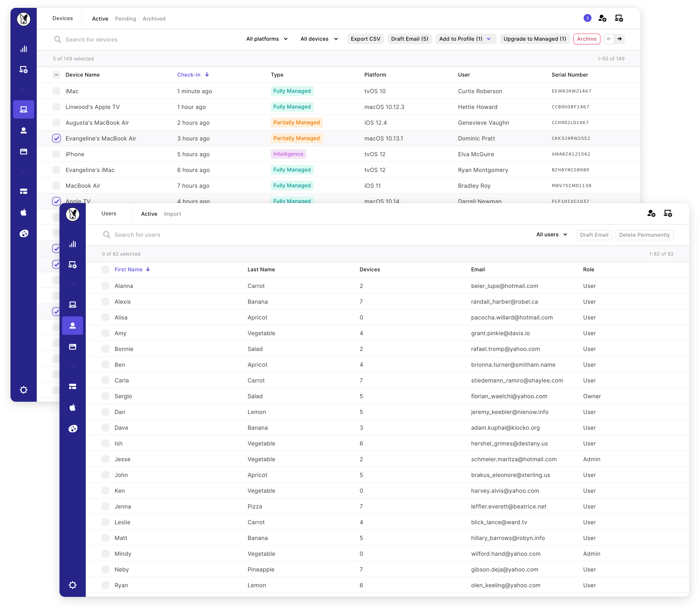Switch to Pending tab in Devices window
The height and width of the screenshot is (610, 700).
point(125,19)
